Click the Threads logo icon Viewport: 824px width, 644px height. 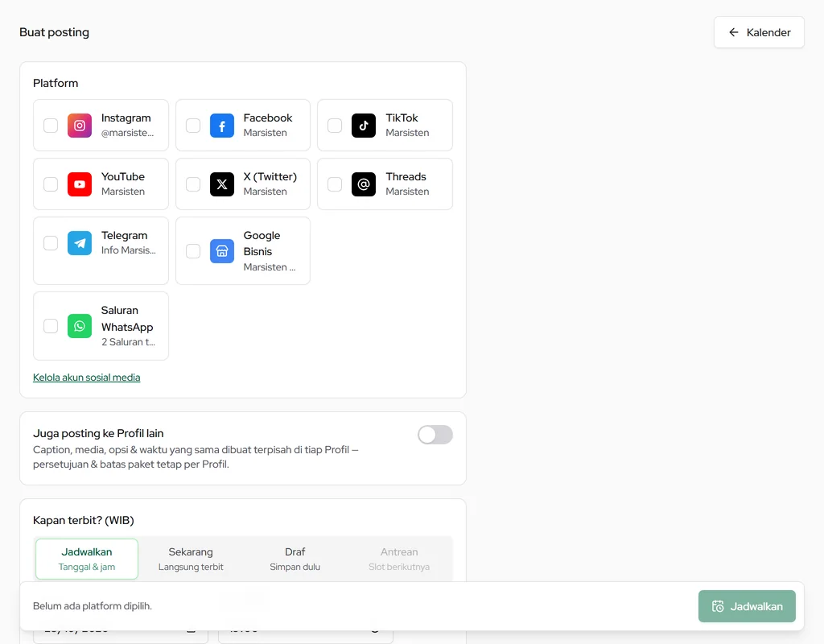[364, 184]
